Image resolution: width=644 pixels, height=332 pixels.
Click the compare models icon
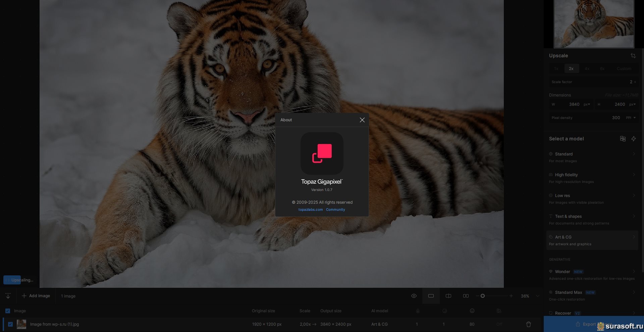click(623, 139)
